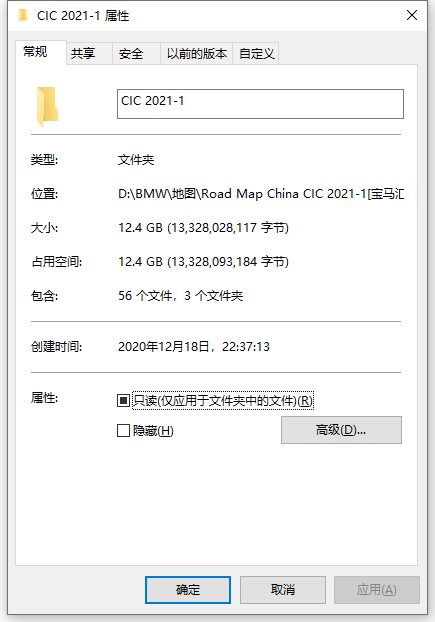Click the 应用(A) apply button
This screenshot has width=435, height=622.
377,590
